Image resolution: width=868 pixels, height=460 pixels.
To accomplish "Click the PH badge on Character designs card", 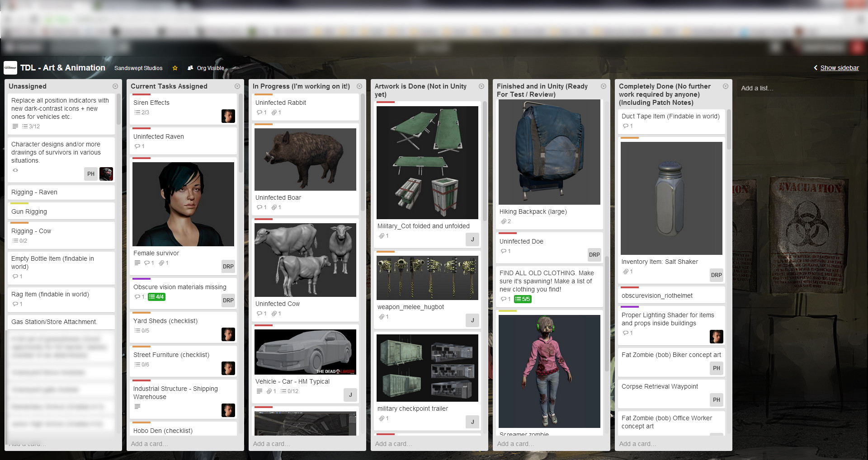I will pyautogui.click(x=91, y=174).
